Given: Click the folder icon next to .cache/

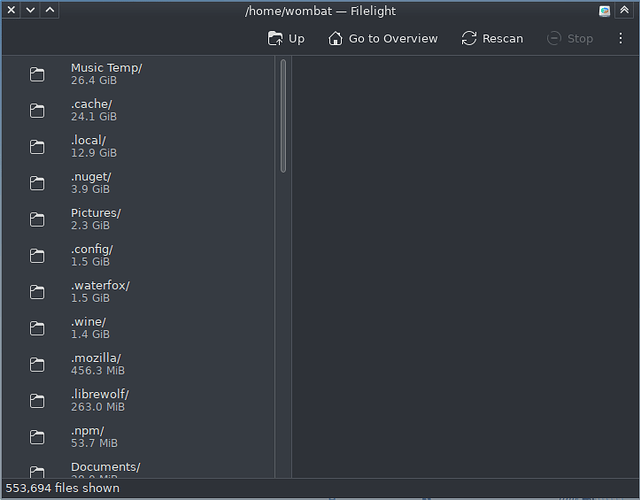Looking at the screenshot, I should (38, 111).
